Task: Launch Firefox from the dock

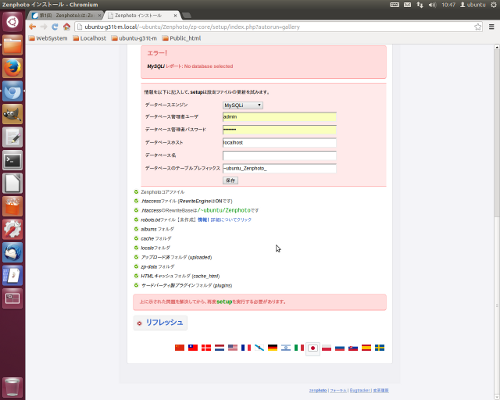Action: [13, 68]
